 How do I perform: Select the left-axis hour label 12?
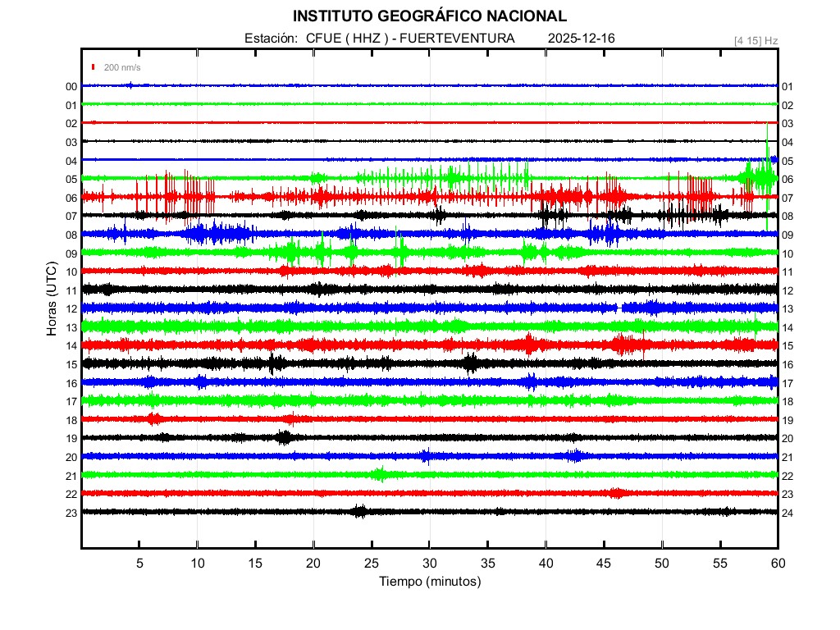tap(71, 308)
